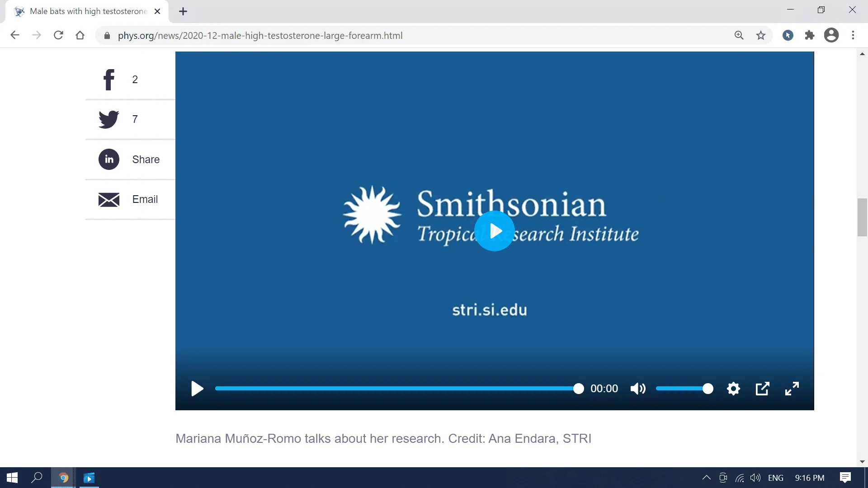Open video settings gear
Viewport: 868px width, 488px height.
point(733,389)
